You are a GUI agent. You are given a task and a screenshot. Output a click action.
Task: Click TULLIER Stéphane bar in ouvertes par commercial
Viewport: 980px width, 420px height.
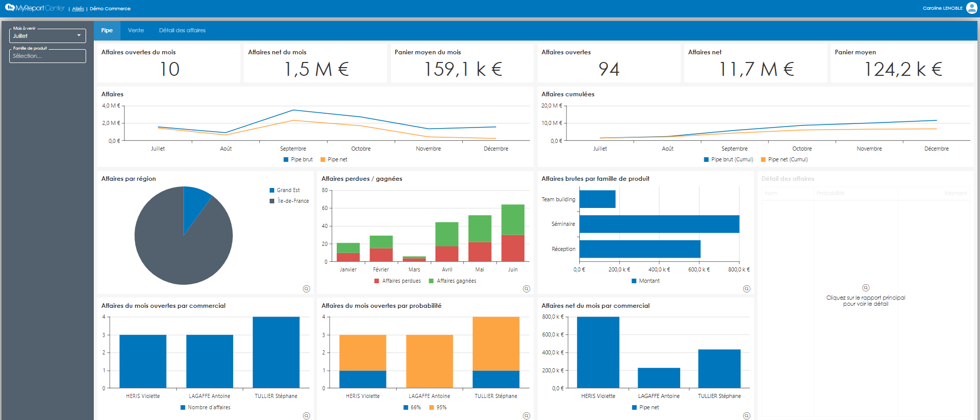(276, 352)
